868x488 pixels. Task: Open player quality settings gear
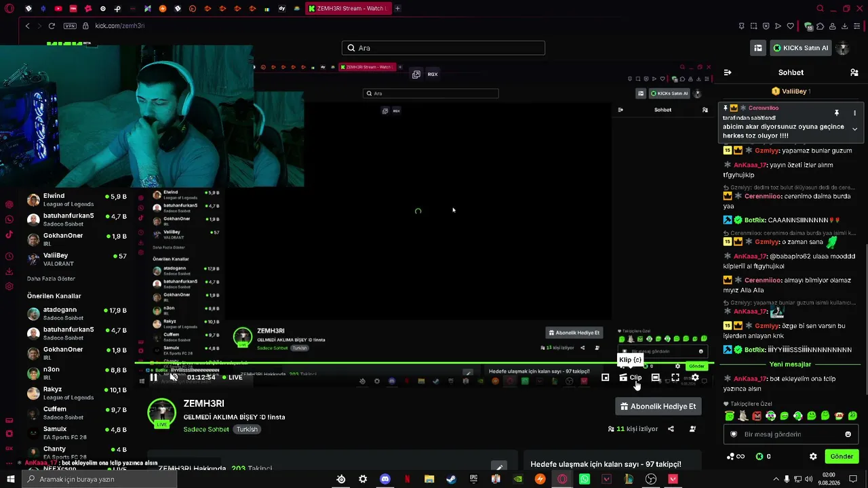click(x=695, y=378)
